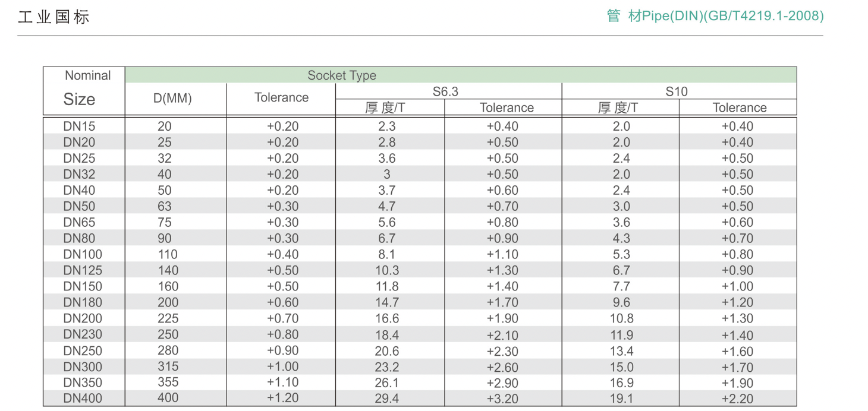Screen dimensions: 868x411
Task: Click the 23.2 thickness cell
Action: pyautogui.click(x=386, y=367)
